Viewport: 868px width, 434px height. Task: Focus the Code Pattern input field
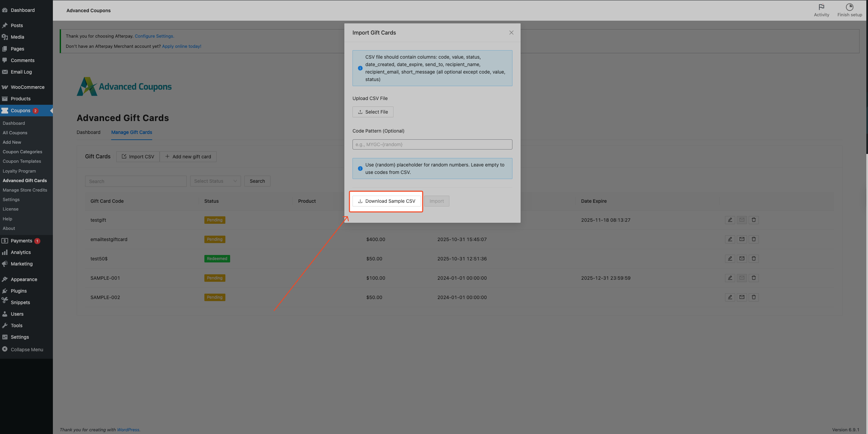[432, 144]
